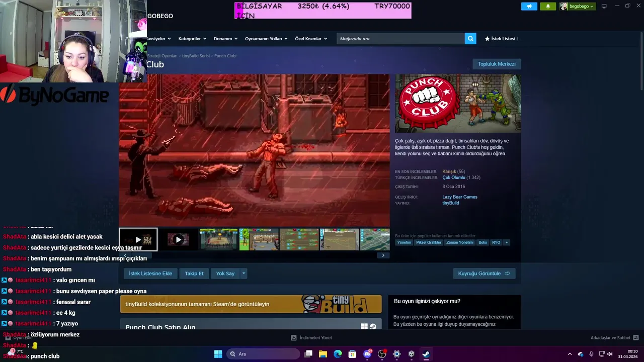644x362 pixels.
Task: Select the Yönetim tag
Action: (x=404, y=242)
